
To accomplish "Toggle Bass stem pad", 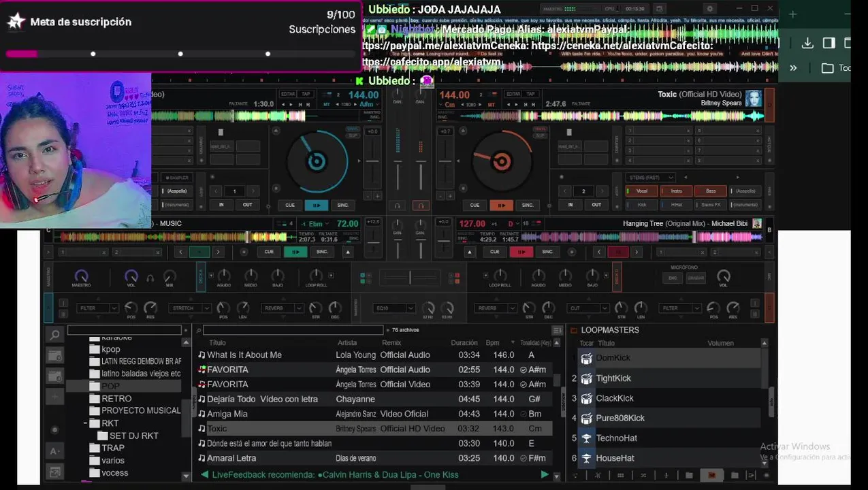I will 710,191.
